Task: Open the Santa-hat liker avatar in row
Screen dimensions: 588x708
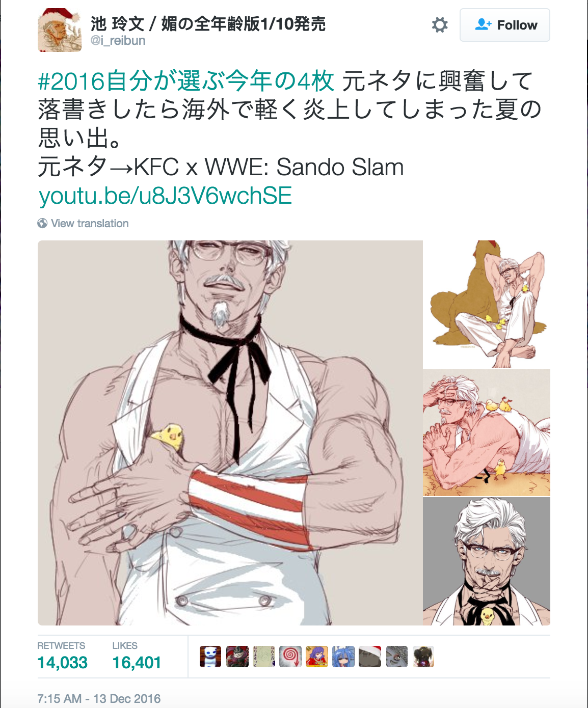Action: [x=369, y=657]
